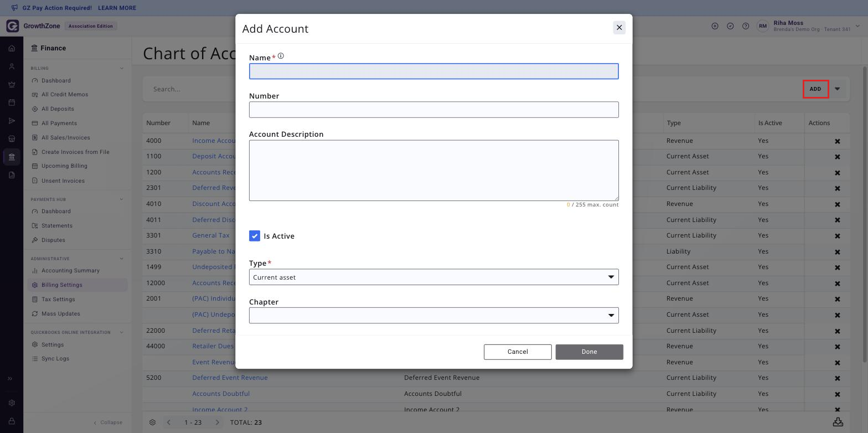Open the Home icon in left rail
Screen dimensions: 868x433
(12, 48)
